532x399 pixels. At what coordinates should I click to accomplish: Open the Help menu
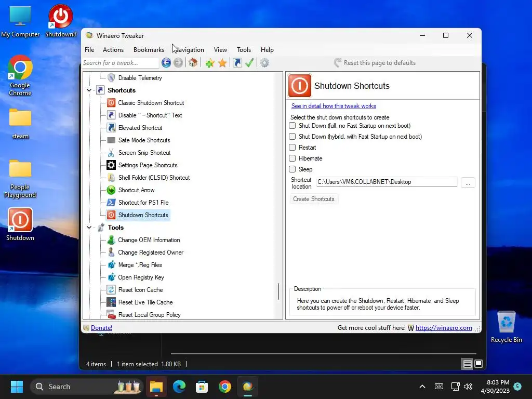click(267, 50)
